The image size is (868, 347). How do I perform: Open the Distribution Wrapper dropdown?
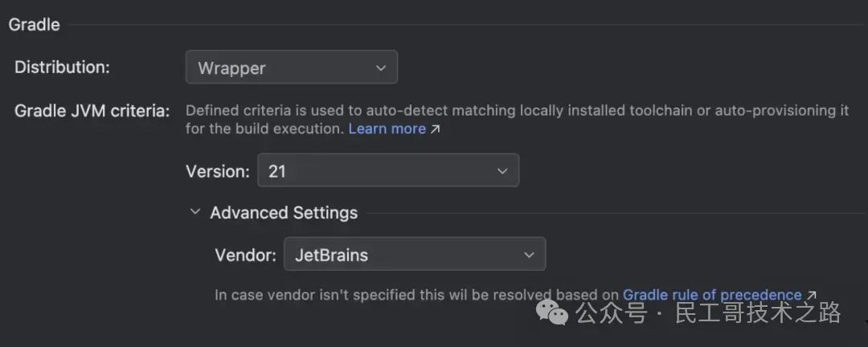point(292,67)
